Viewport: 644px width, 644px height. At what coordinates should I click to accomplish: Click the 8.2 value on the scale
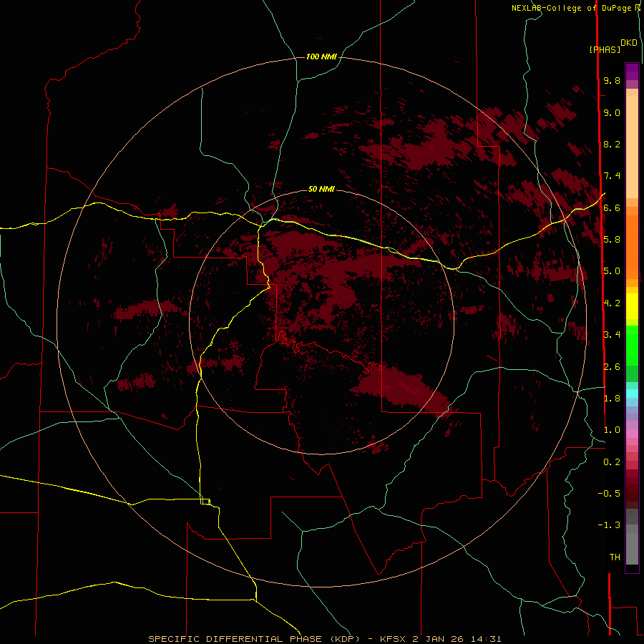[612, 144]
